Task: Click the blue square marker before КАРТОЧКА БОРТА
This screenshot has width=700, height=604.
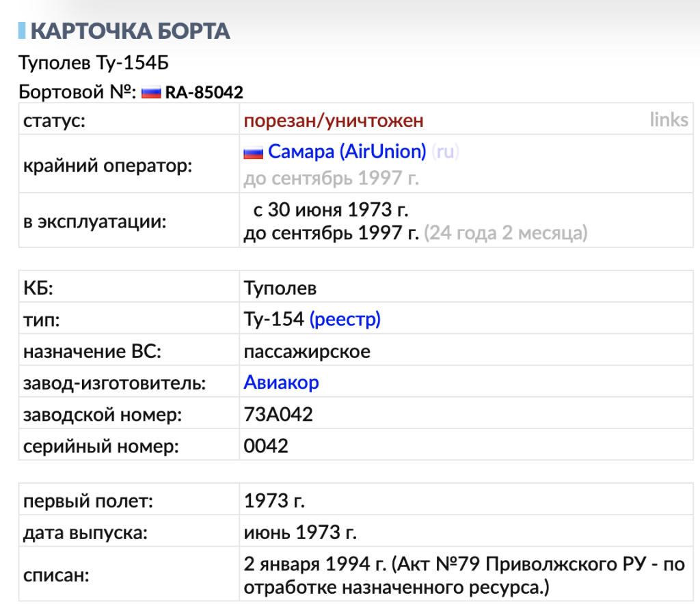Action: pos(23,30)
